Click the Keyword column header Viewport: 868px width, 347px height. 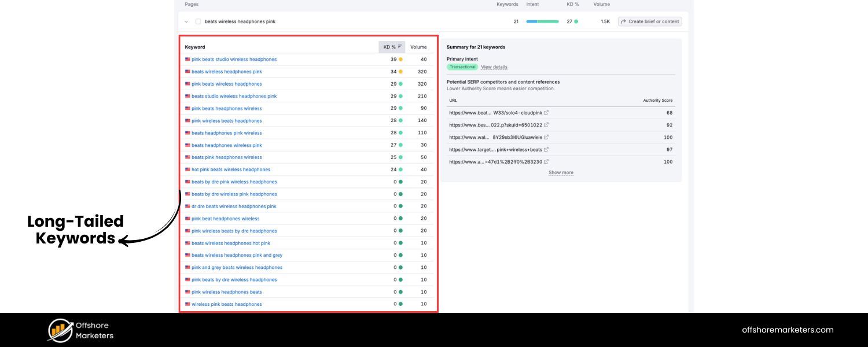click(x=194, y=47)
